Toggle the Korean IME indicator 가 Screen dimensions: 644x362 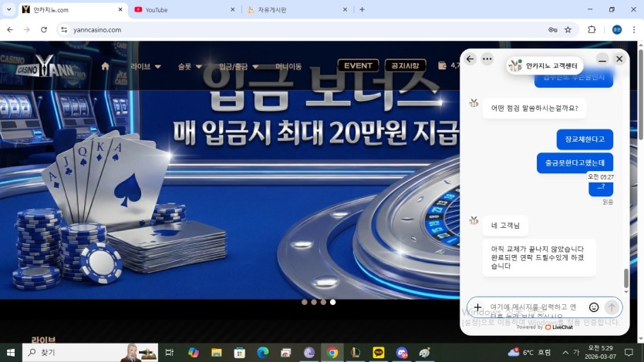pyautogui.click(x=576, y=353)
